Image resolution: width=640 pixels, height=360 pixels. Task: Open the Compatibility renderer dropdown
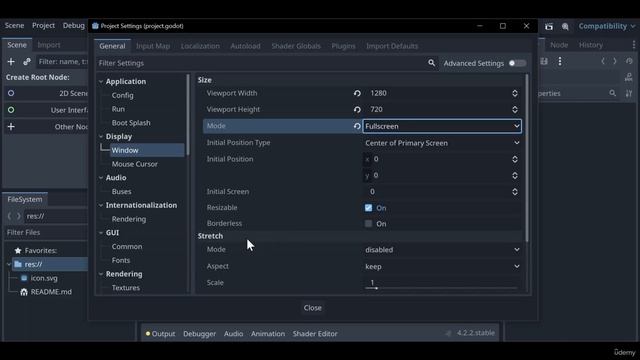607,26
